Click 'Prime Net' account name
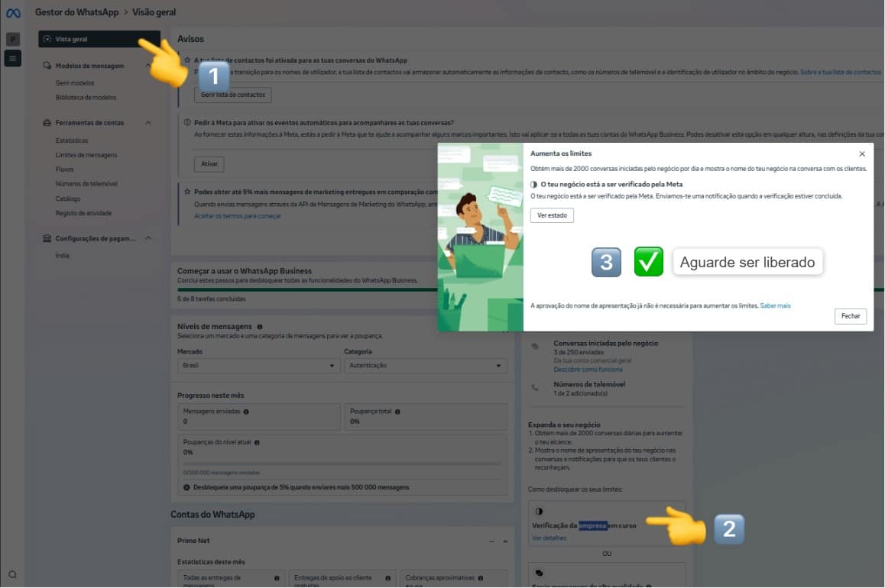This screenshot has height=588, width=885. click(193, 541)
